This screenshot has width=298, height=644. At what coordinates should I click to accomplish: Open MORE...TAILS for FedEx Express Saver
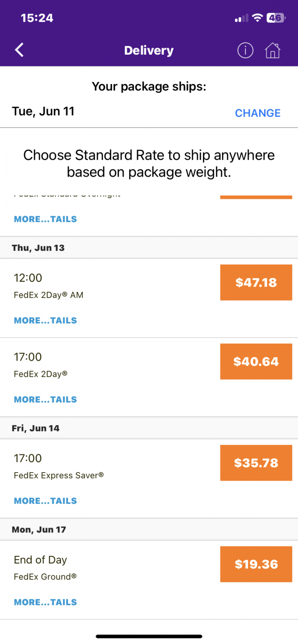(x=46, y=501)
